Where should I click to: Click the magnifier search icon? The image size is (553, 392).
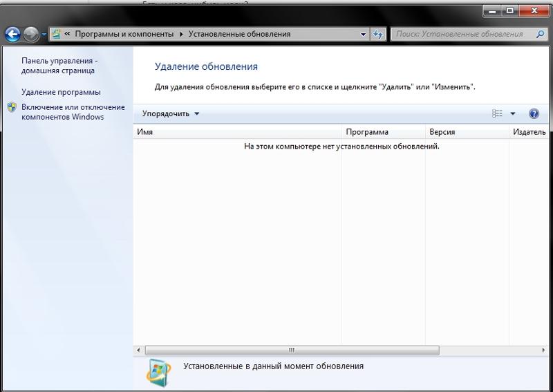tap(540, 35)
